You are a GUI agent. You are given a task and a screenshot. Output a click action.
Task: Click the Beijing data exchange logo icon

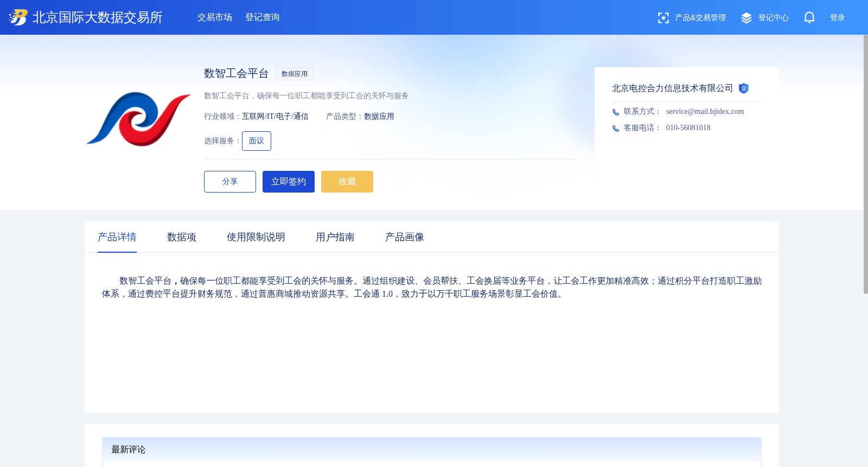[x=18, y=17]
